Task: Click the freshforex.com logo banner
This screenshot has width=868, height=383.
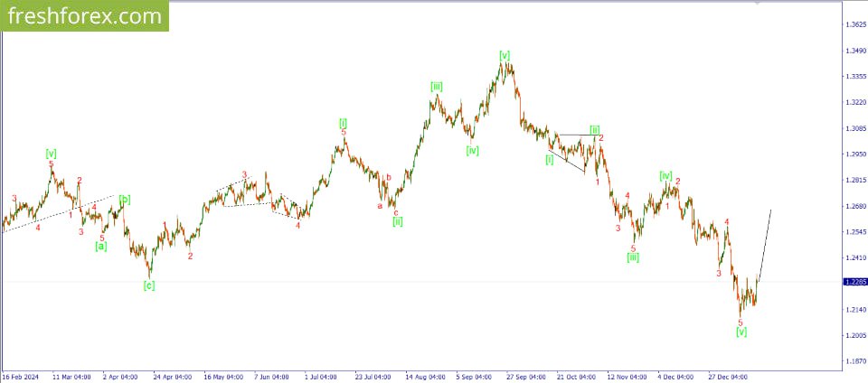Action: pyautogui.click(x=84, y=16)
